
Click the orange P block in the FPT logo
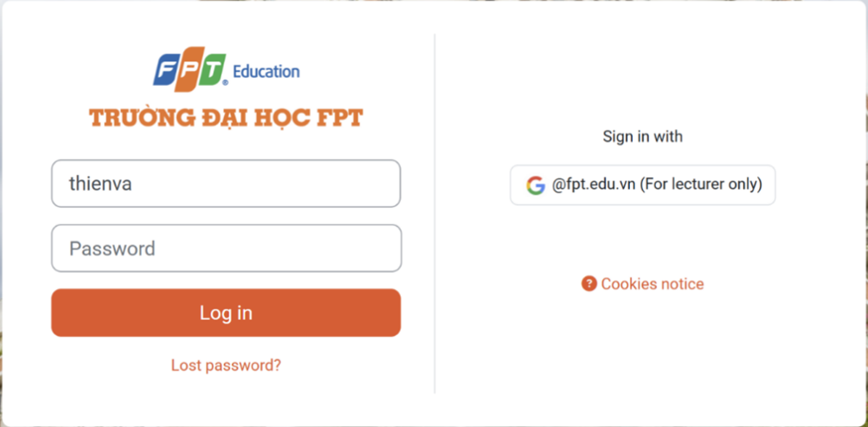189,70
